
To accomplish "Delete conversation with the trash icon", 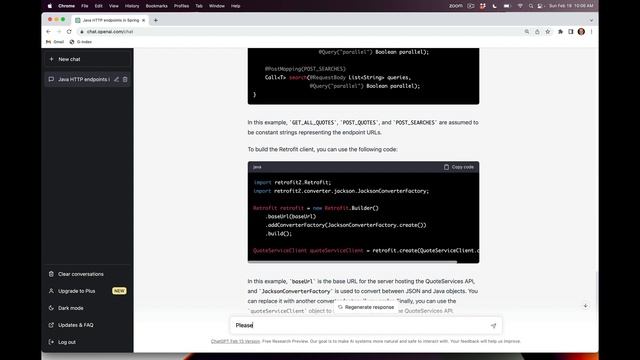I will (125, 79).
